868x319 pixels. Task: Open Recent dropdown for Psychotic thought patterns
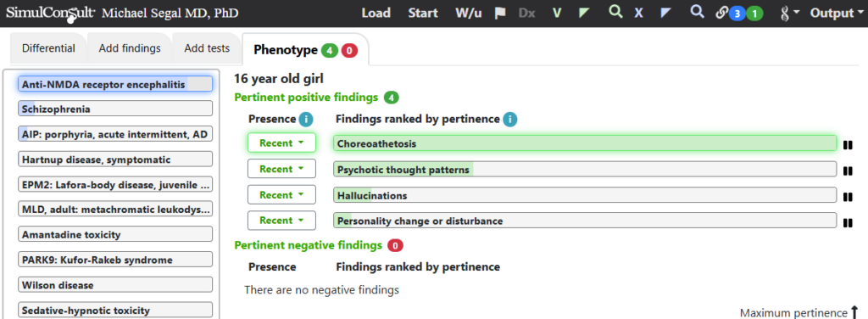281,169
